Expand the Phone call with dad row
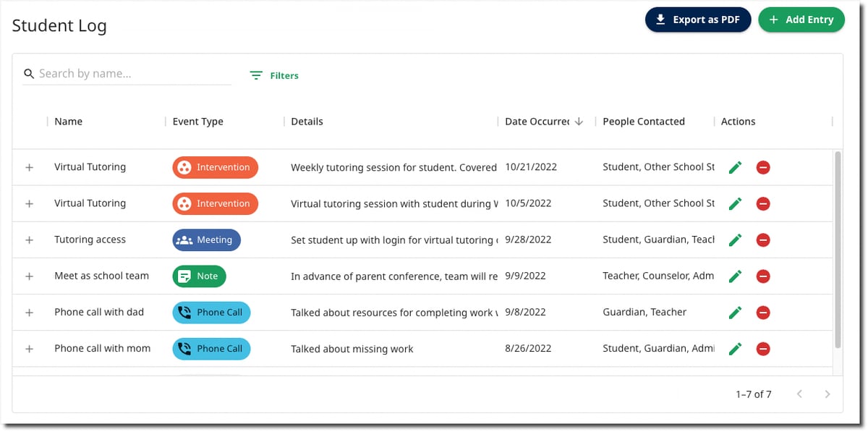 (x=29, y=313)
